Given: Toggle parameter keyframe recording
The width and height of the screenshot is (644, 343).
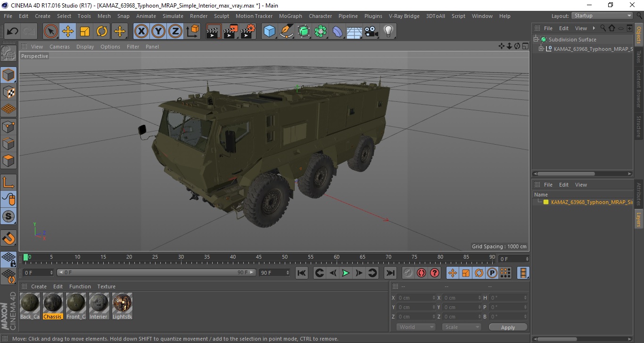Looking at the screenshot, I should pos(492,273).
